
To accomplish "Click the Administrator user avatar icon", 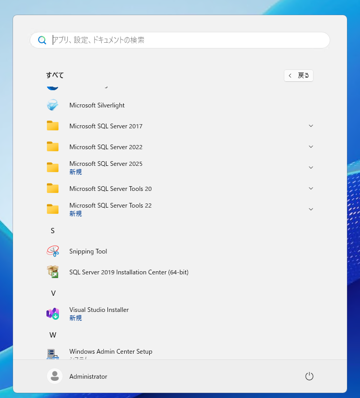I will pos(55,376).
